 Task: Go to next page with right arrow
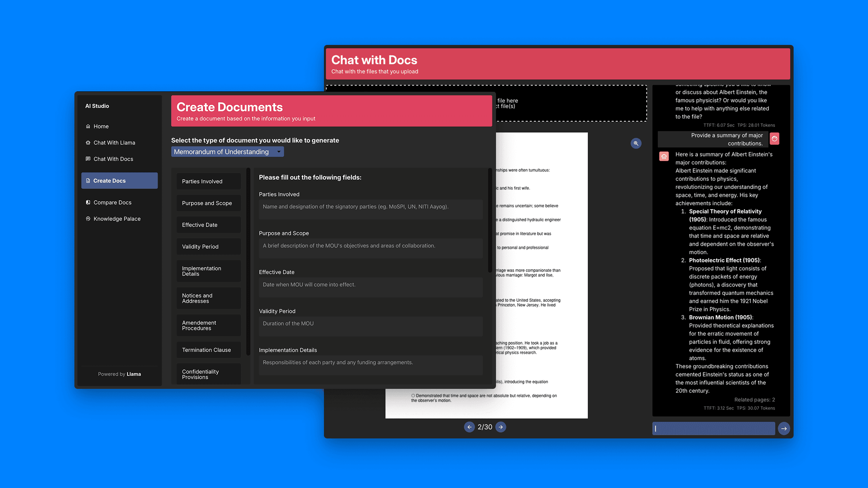click(x=501, y=427)
